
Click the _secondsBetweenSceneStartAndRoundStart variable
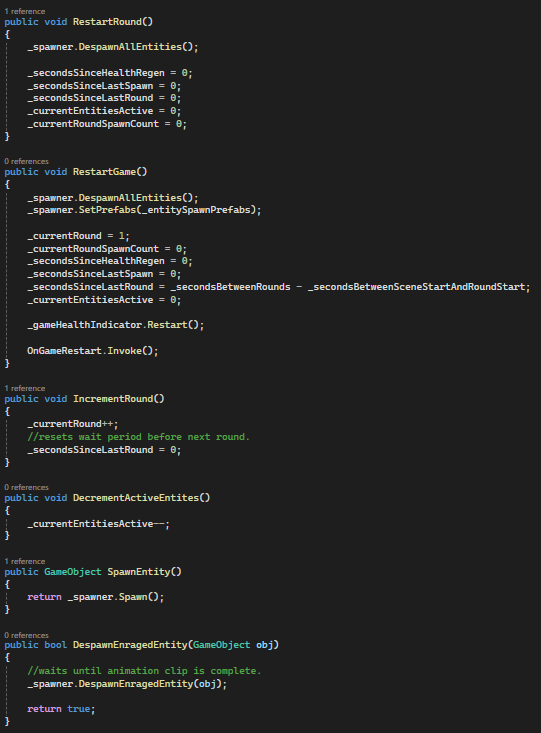pos(416,287)
